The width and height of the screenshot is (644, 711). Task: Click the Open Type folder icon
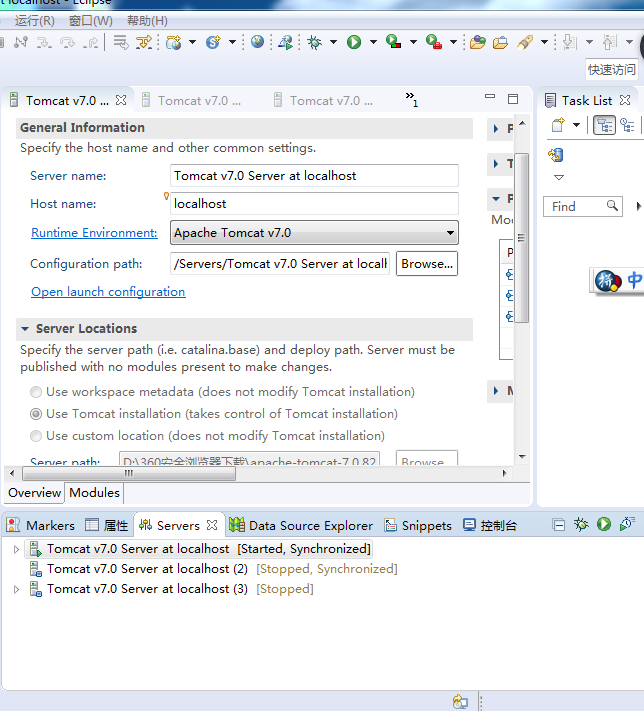pos(477,42)
